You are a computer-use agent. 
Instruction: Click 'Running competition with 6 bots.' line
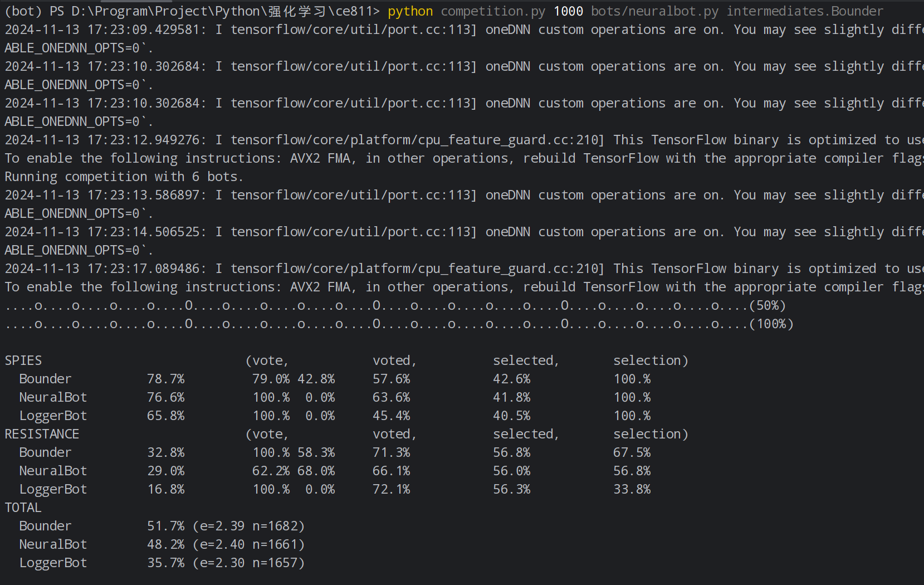124,177
